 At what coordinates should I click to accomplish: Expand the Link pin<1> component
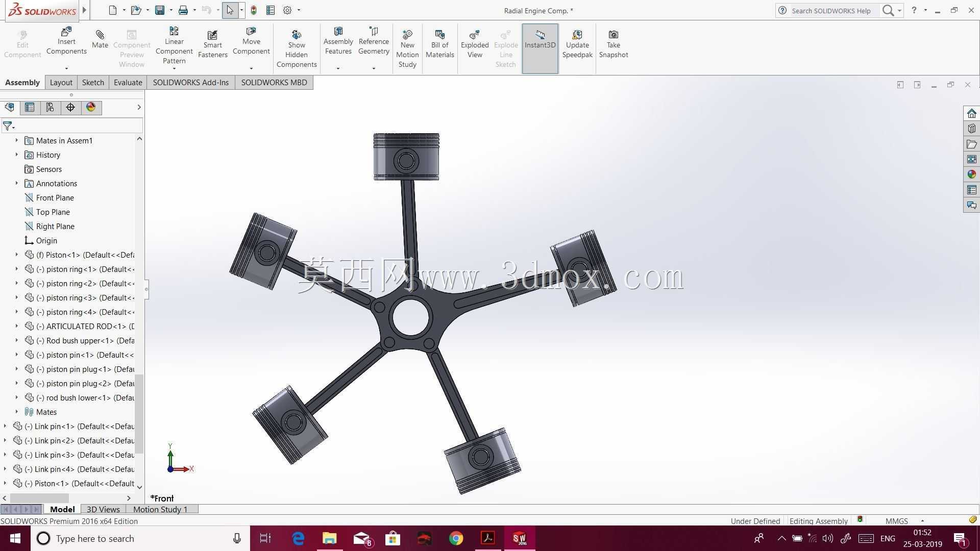coord(5,426)
